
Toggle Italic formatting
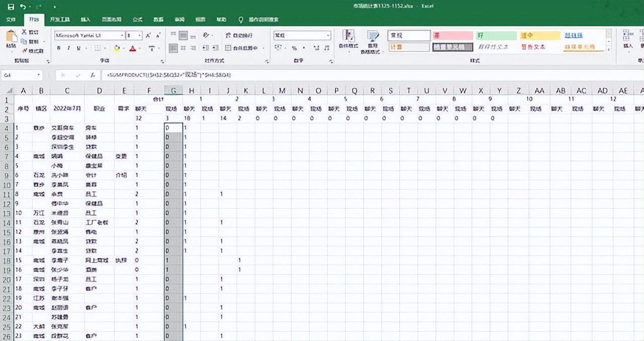pyautogui.click(x=68, y=48)
